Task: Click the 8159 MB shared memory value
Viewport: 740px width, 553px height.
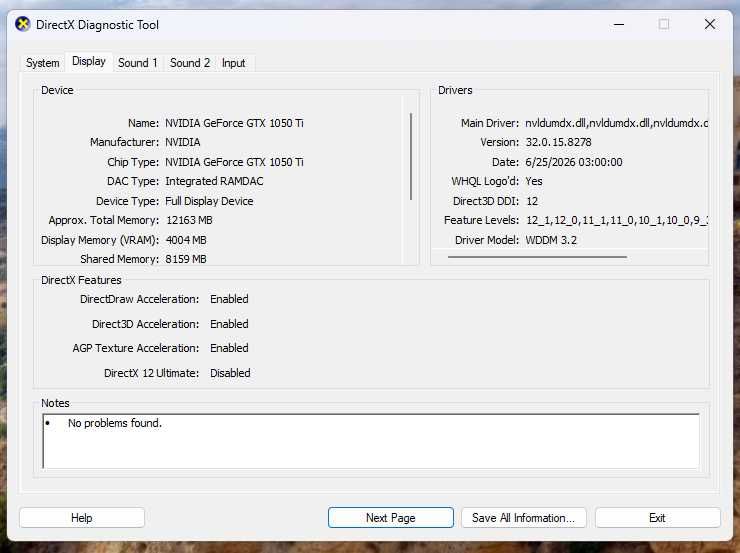Action: coord(186,259)
